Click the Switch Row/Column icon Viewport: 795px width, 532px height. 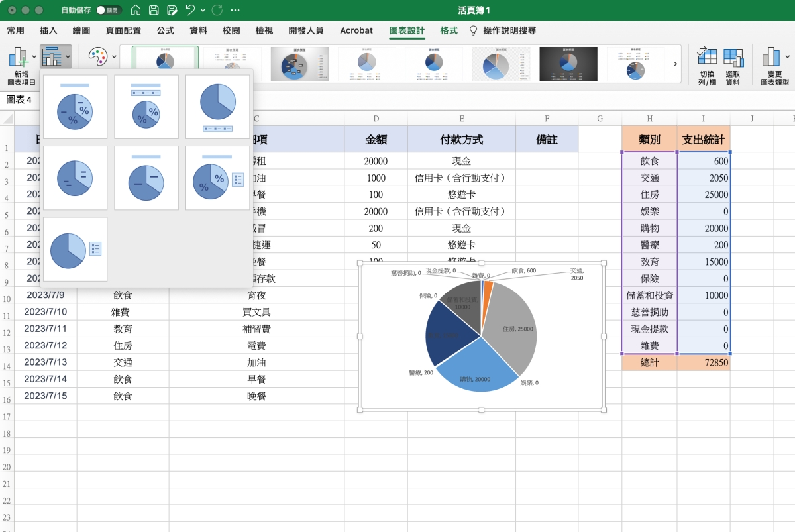[707, 58]
